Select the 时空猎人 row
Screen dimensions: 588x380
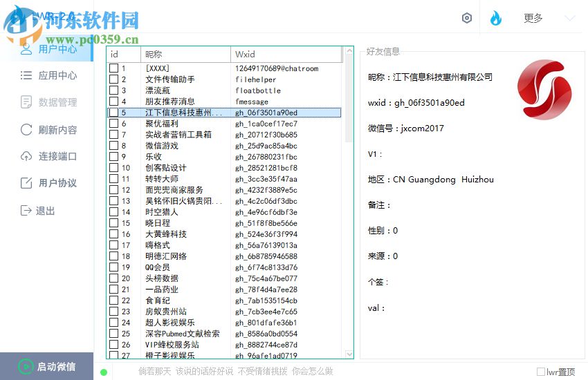pos(224,212)
